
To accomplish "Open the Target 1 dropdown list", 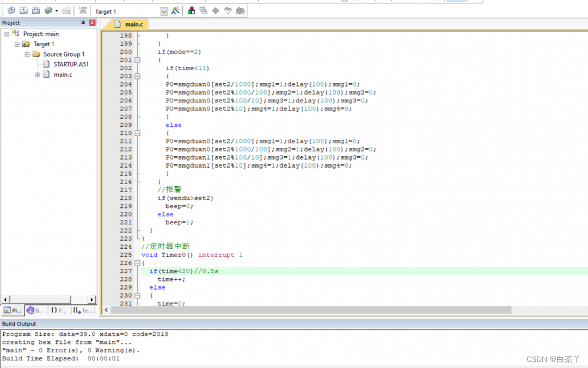I will (164, 11).
